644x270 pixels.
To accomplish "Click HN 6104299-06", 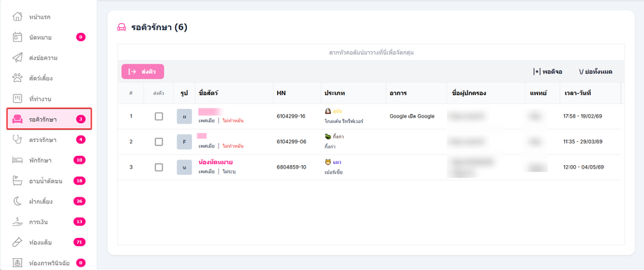I will tap(291, 142).
